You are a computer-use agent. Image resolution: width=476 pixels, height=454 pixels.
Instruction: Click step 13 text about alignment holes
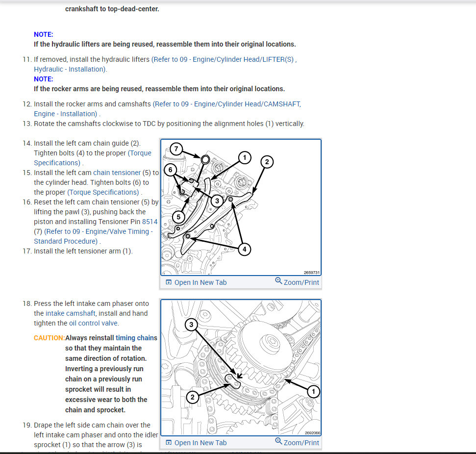(x=169, y=124)
